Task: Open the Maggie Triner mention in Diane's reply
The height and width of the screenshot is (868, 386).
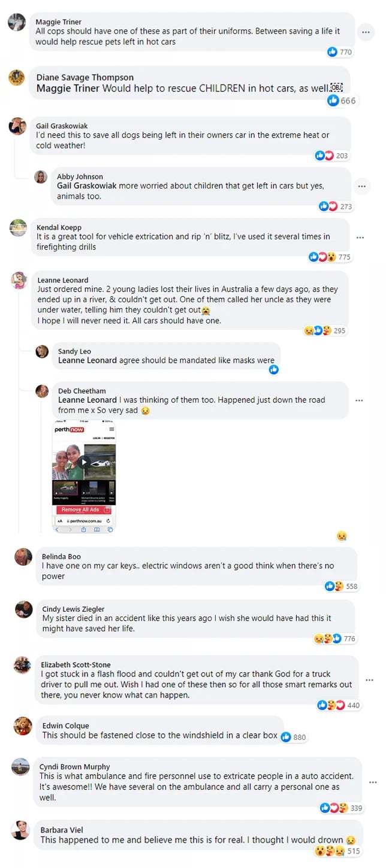Action: point(68,88)
